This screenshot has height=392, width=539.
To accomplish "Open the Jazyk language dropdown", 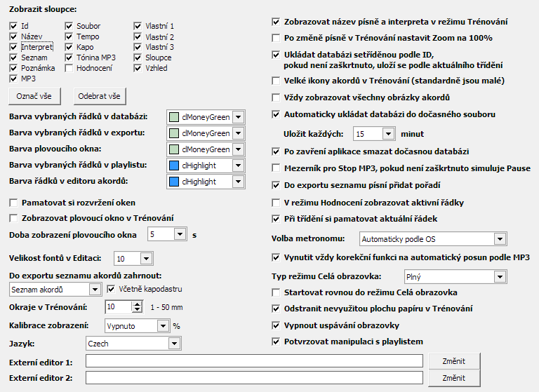I will pos(174,343).
